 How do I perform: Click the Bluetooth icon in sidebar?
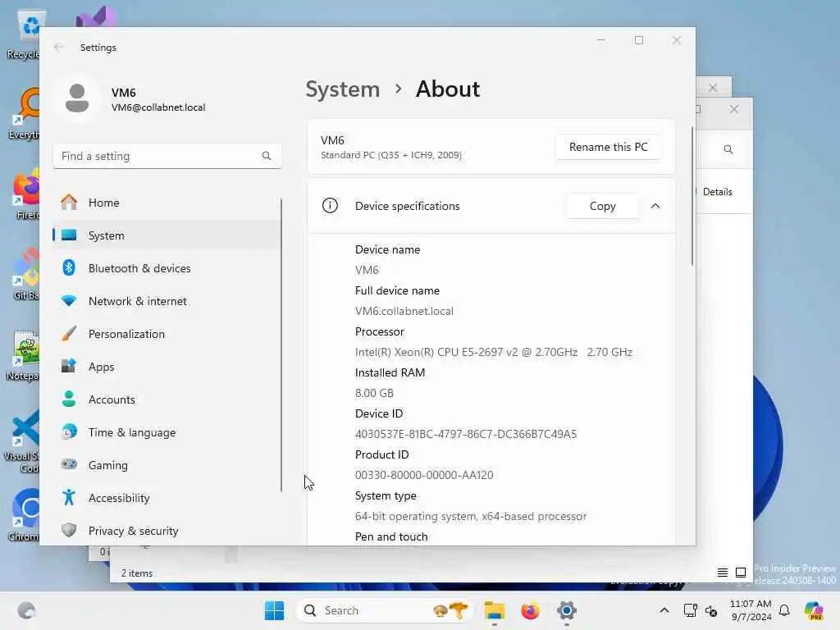point(69,267)
